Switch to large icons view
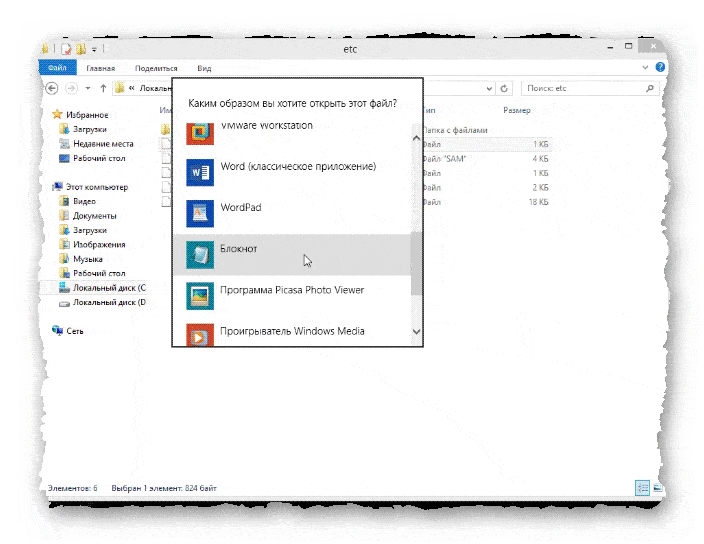Screen dimensions: 704x544 click(657, 487)
